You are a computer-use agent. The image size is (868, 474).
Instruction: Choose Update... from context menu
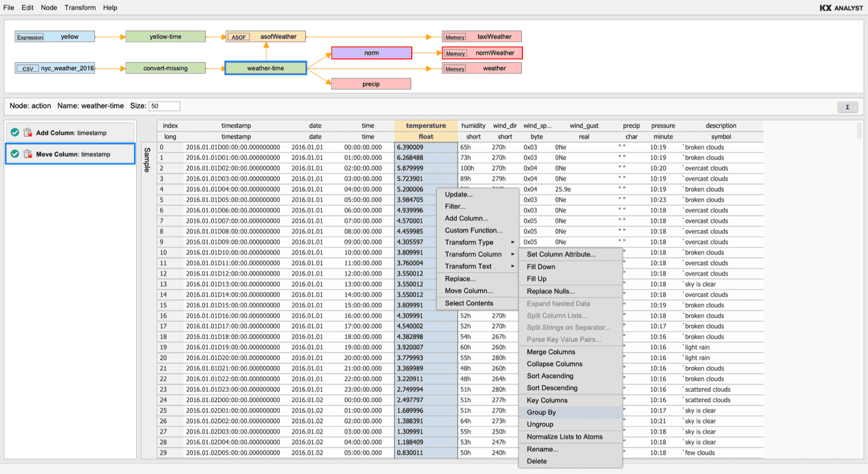477,194
